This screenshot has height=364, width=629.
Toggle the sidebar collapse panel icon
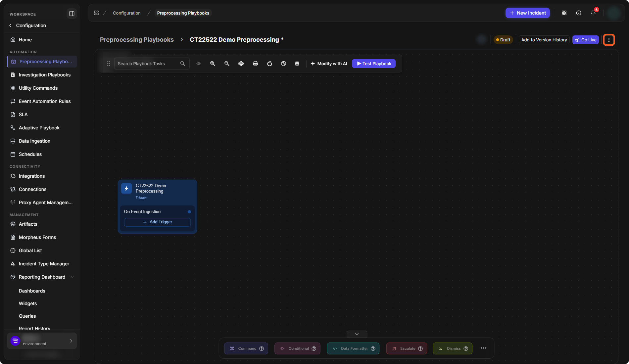tap(72, 14)
